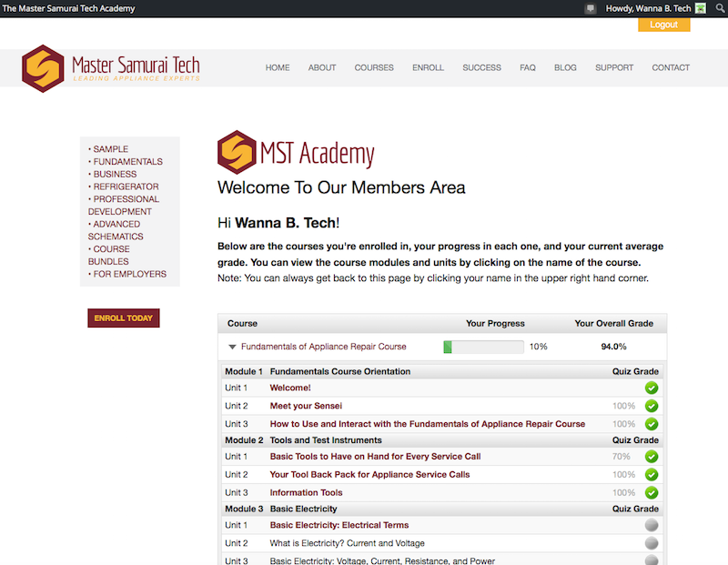728x565 pixels.
Task: Click the Your Progress column header
Action: point(495,324)
